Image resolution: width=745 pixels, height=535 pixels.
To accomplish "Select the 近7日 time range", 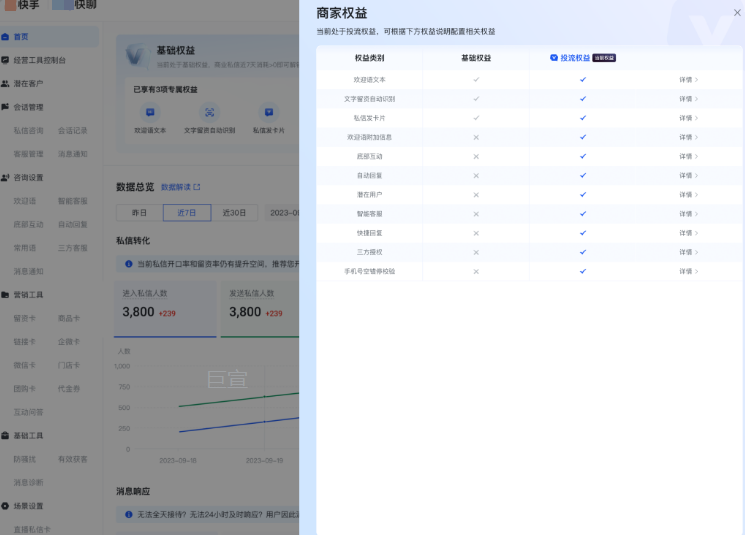I will click(187, 213).
